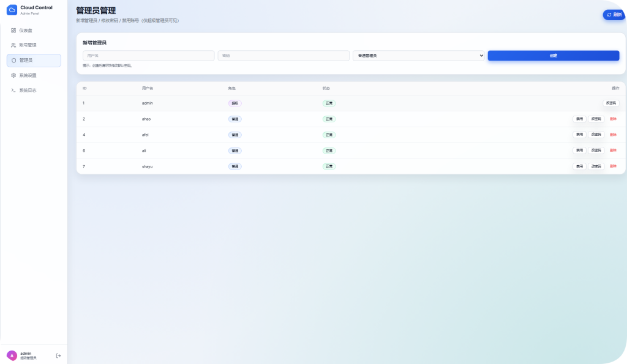Click the Cloud Control cloud logo
627x364 pixels.
[x=12, y=10]
